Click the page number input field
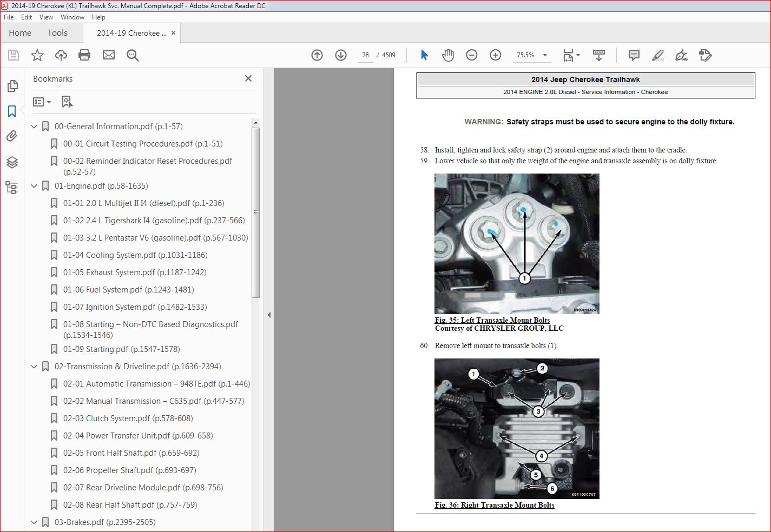 (x=366, y=55)
